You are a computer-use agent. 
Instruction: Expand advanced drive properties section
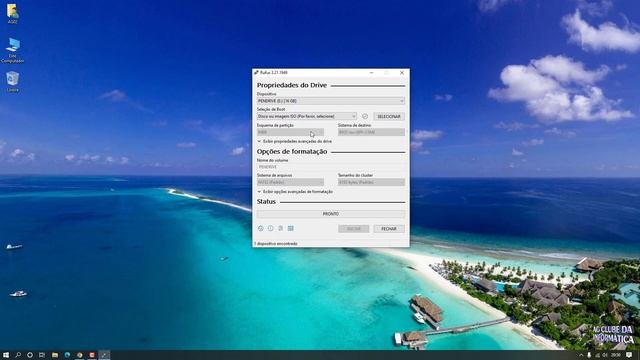(x=294, y=141)
